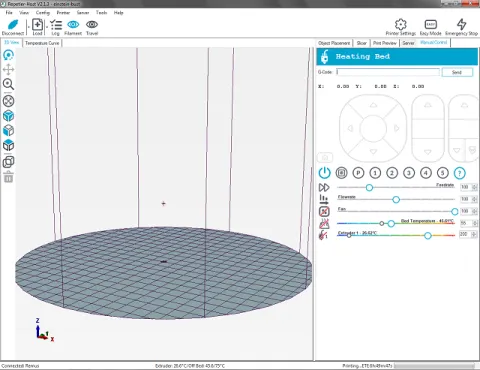
Task: Switch to the Temperature Curve tab
Action: (42, 43)
